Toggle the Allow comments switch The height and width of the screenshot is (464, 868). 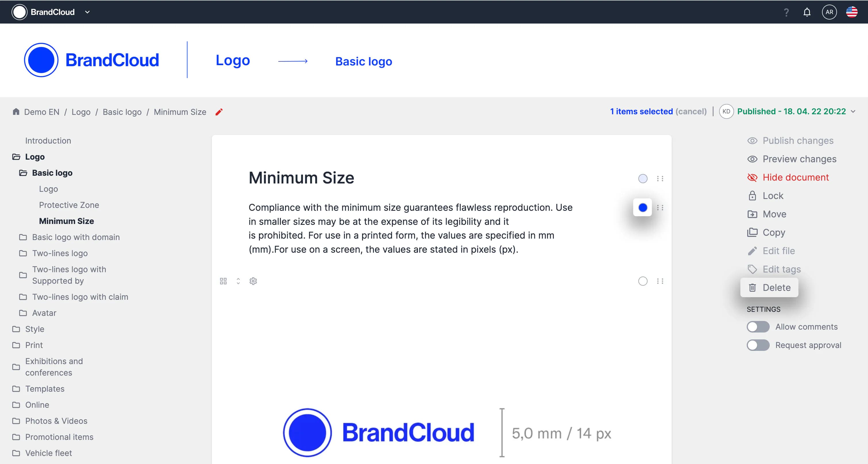point(758,327)
